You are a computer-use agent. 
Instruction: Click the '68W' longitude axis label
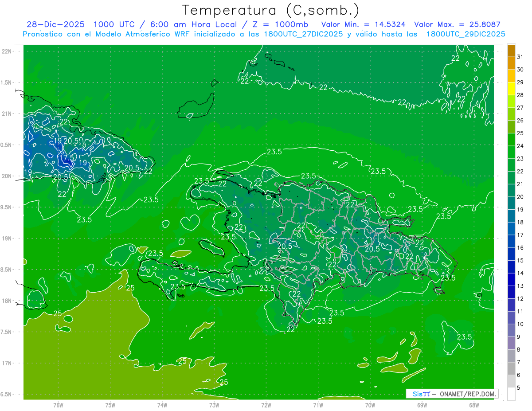[x=474, y=405]
